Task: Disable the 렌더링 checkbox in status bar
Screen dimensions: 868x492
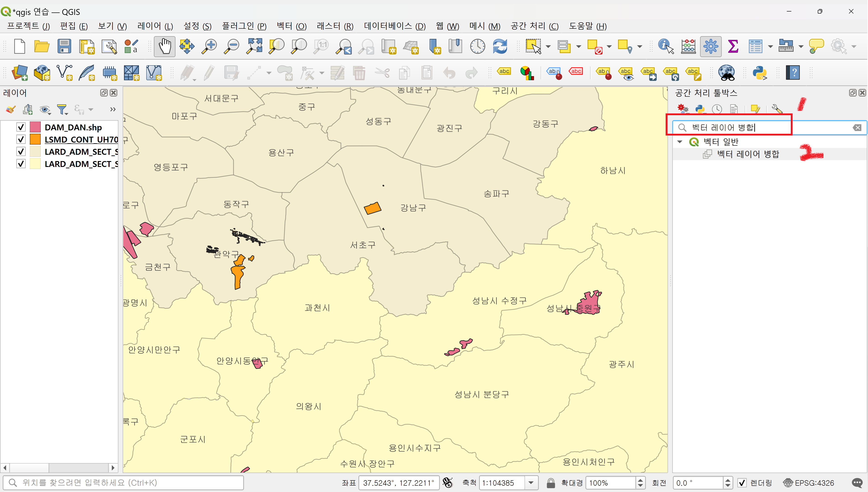Action: coord(742,483)
